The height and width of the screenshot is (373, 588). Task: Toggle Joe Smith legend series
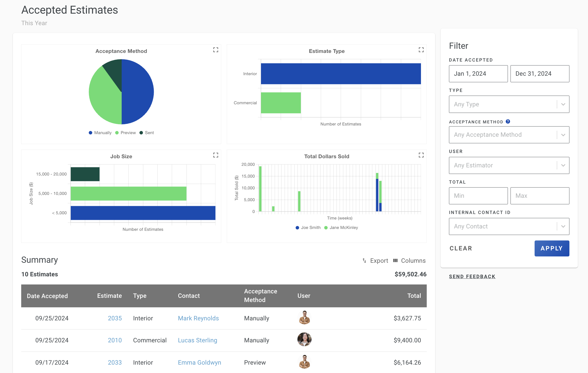point(308,228)
